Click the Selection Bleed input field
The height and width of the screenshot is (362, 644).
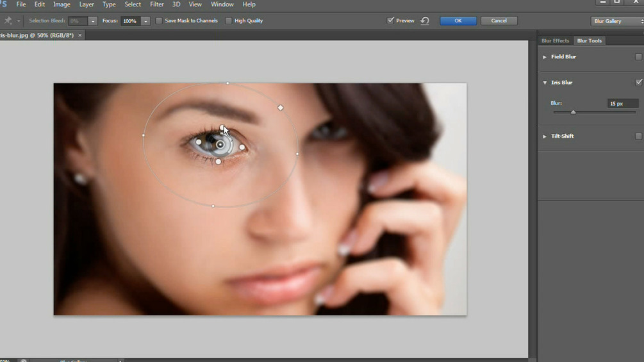78,21
